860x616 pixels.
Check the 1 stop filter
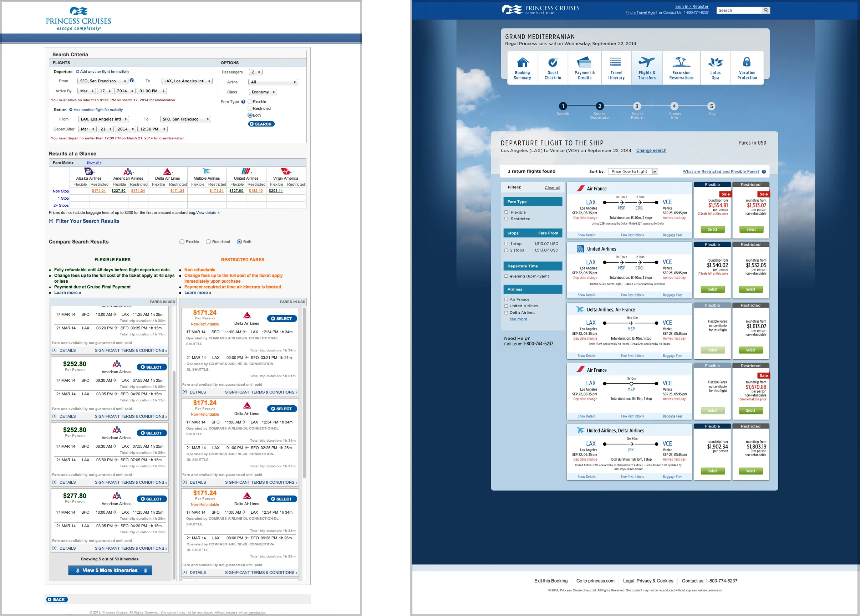(506, 243)
